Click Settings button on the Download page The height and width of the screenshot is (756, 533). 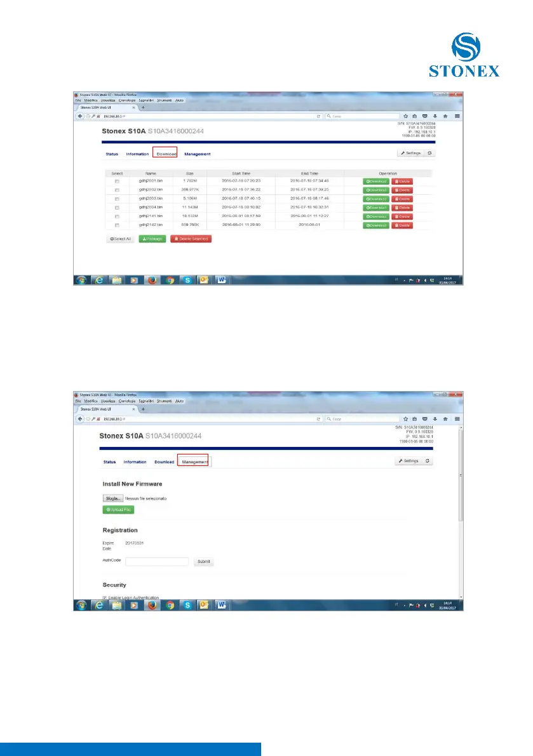click(x=410, y=153)
